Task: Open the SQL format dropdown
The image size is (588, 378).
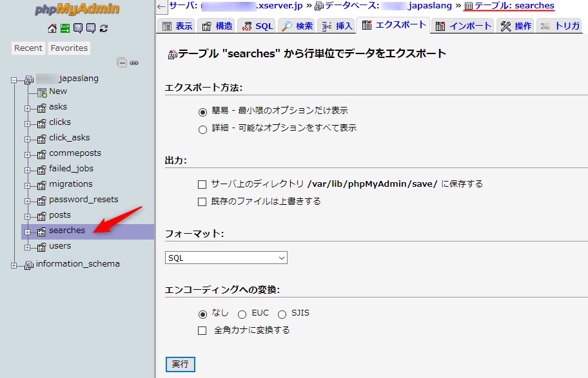Action: pos(226,258)
